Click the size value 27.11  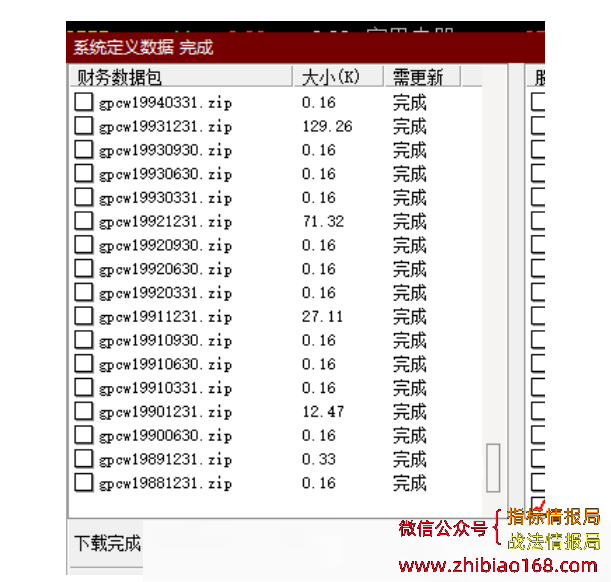click(323, 316)
